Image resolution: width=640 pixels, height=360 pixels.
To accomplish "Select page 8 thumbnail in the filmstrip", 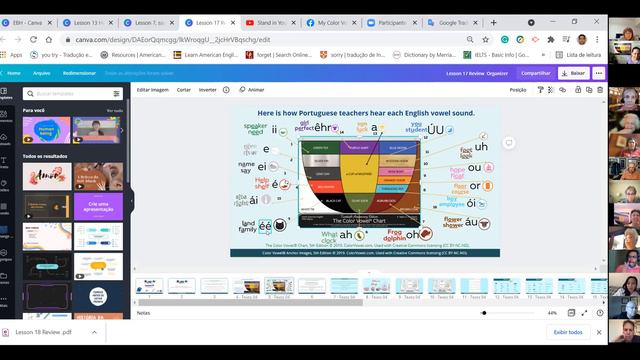I will pyautogui.click(x=376, y=286).
